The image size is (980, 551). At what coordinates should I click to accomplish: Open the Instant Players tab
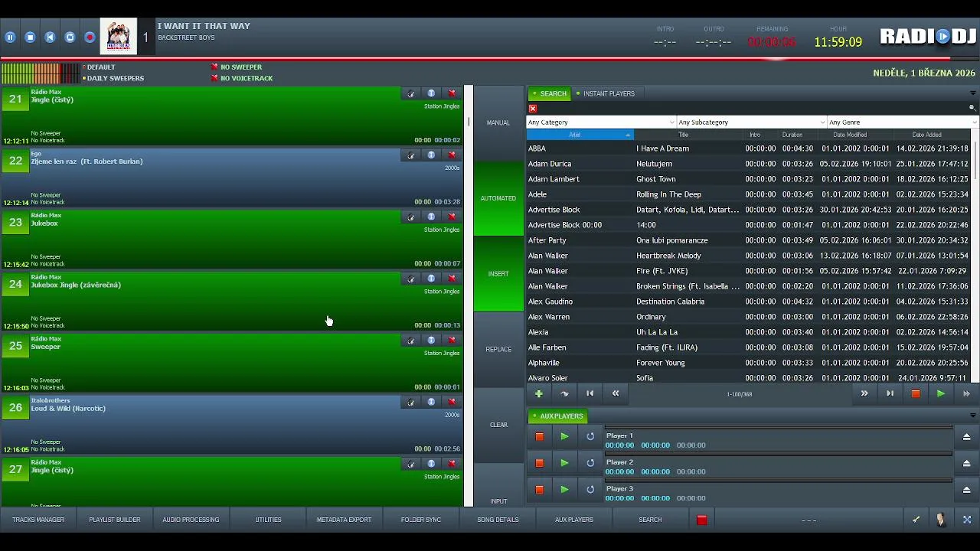click(605, 93)
